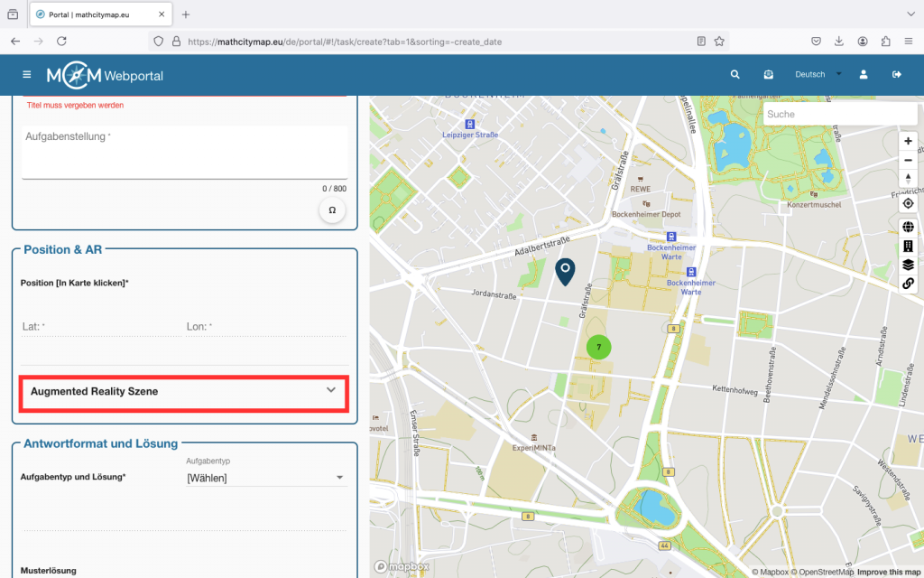
Task: Zoom out on the map
Action: (908, 160)
